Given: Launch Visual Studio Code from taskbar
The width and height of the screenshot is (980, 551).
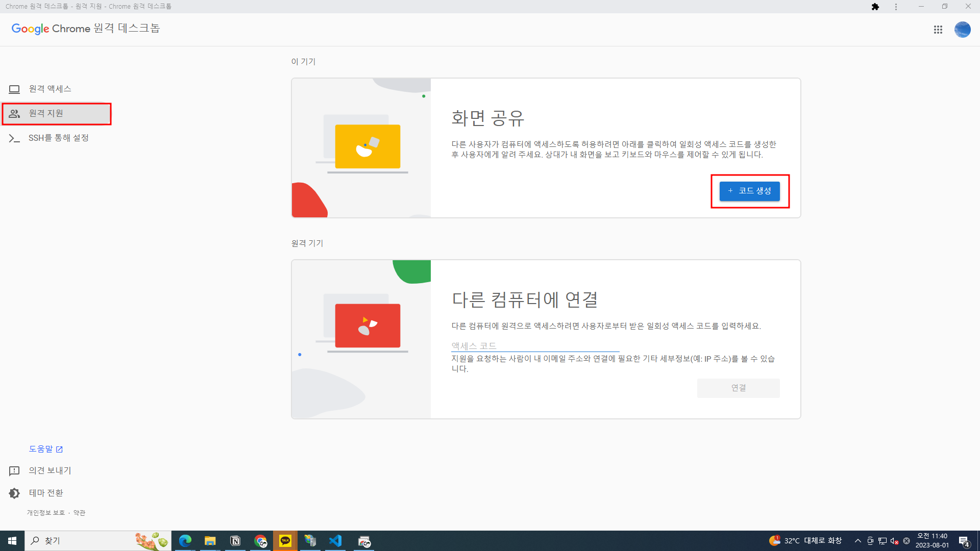Looking at the screenshot, I should coord(335,541).
